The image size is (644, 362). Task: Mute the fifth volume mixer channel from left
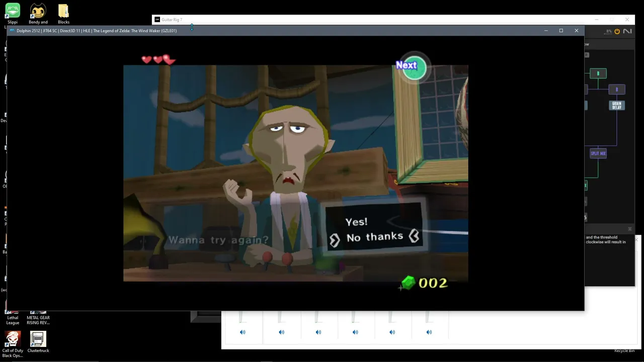click(392, 332)
